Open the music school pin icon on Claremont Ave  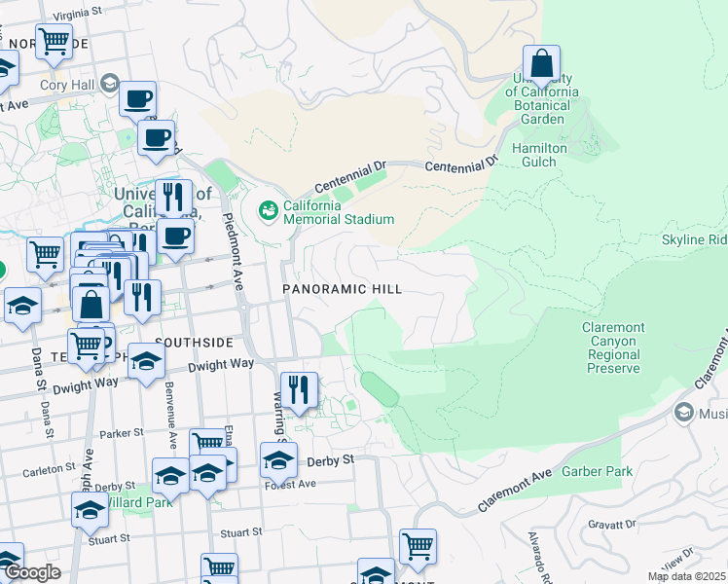click(x=684, y=413)
